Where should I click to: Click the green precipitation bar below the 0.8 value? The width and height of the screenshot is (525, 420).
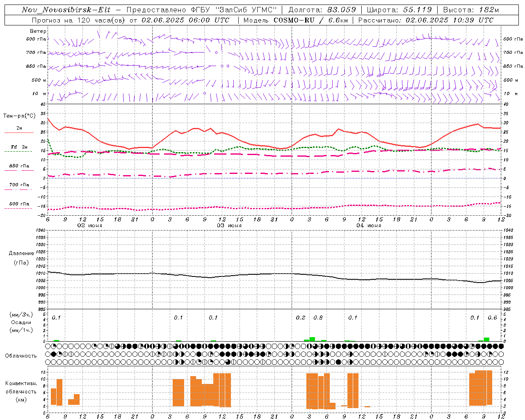312,339
